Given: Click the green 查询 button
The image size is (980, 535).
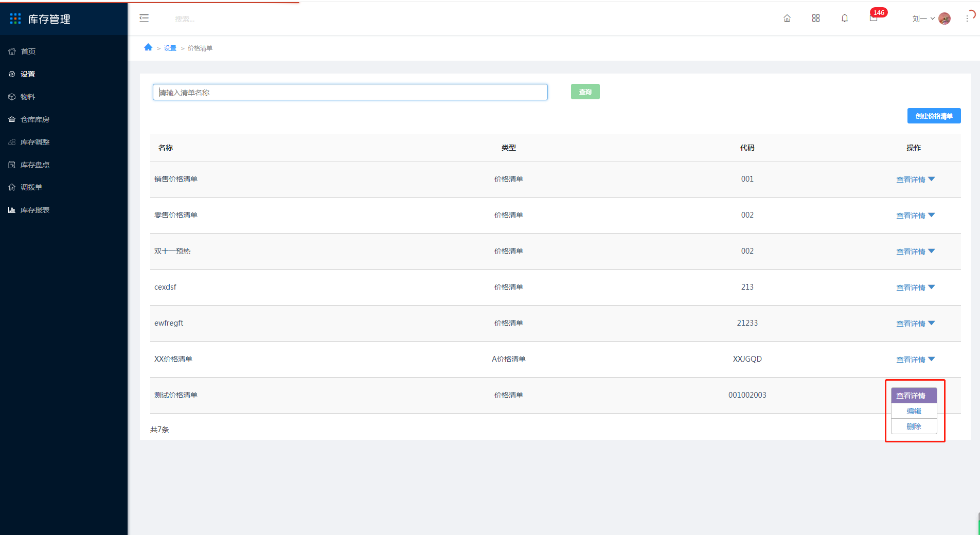Looking at the screenshot, I should click(585, 92).
